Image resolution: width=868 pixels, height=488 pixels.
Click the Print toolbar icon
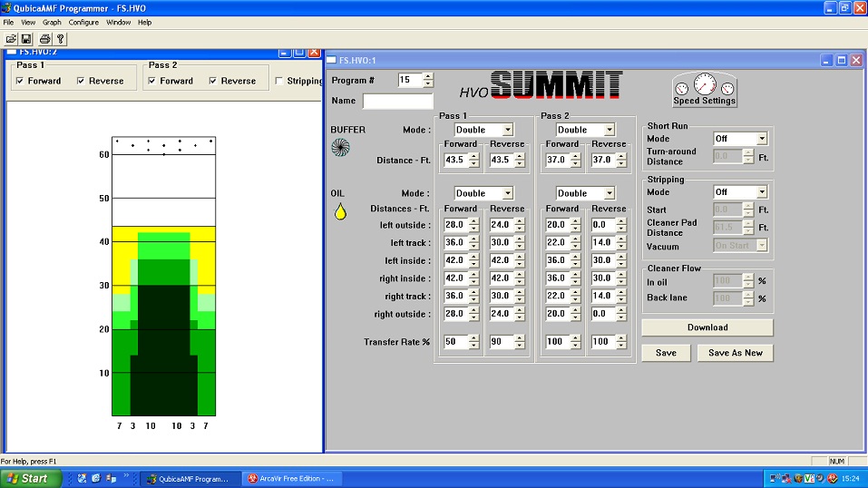coord(44,39)
